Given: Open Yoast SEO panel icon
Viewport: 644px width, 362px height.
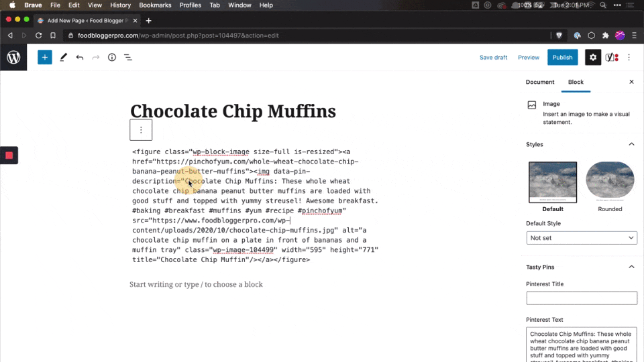Looking at the screenshot, I should pos(612,58).
